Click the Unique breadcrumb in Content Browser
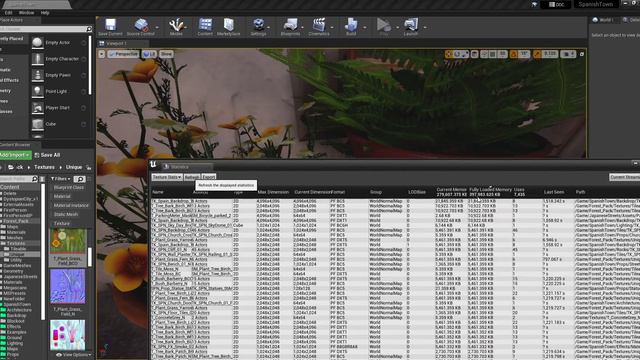Viewport: 640px width, 360px height. pyautogui.click(x=74, y=167)
